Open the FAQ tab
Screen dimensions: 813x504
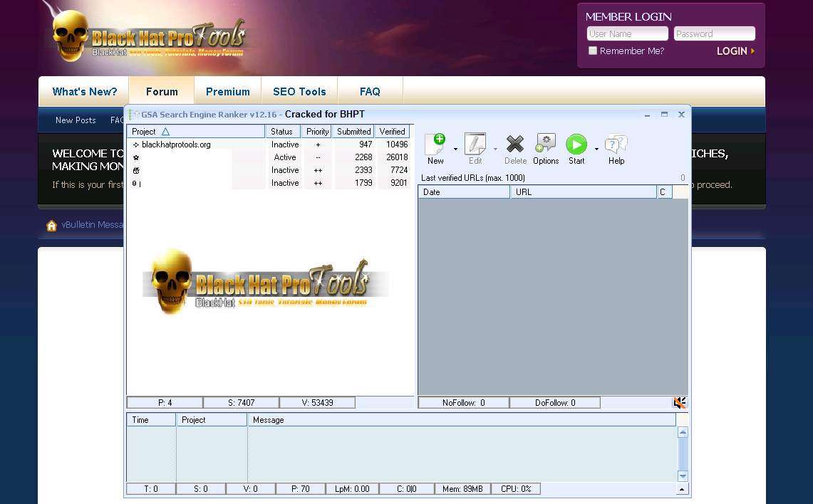tap(370, 92)
